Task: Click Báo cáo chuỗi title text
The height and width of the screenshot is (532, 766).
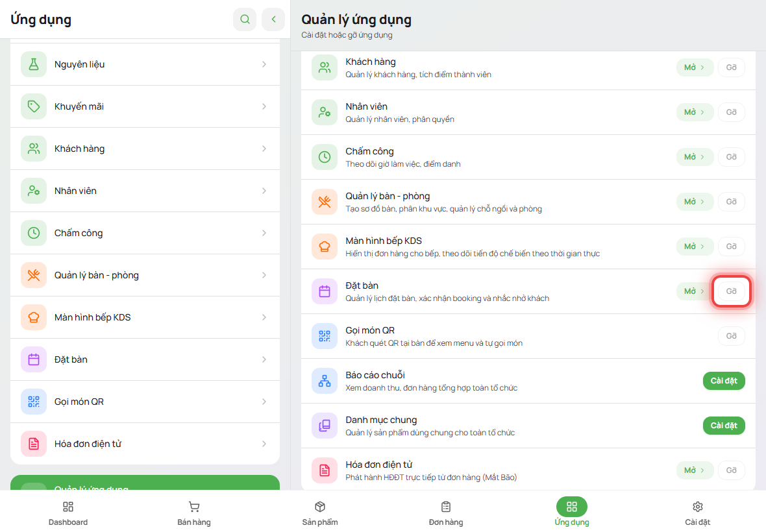Action: (x=375, y=376)
